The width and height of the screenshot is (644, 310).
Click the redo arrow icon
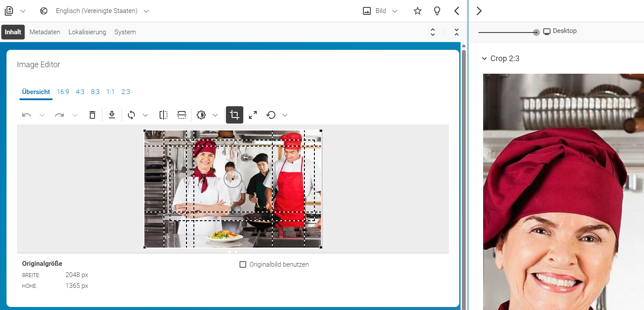pos(59,115)
